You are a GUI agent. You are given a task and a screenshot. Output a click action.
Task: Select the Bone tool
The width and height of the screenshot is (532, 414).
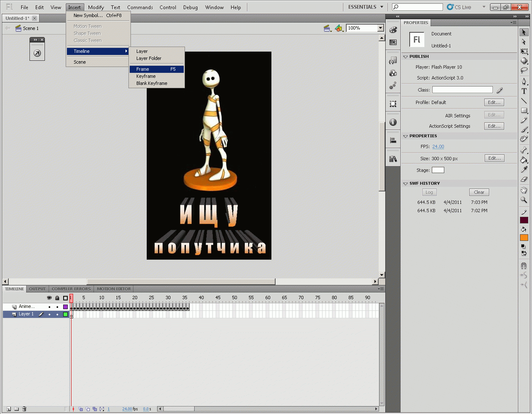[x=524, y=150]
